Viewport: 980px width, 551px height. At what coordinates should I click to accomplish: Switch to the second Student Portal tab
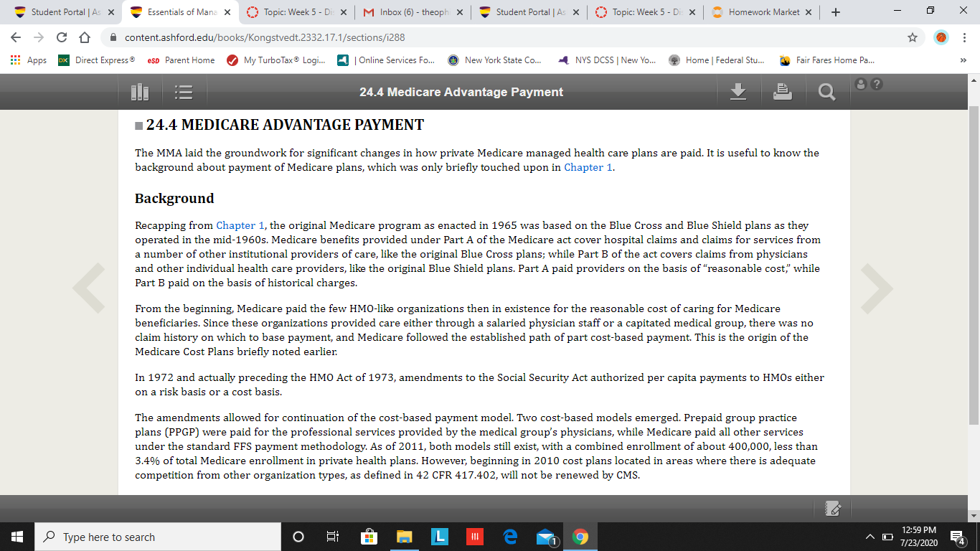click(531, 12)
